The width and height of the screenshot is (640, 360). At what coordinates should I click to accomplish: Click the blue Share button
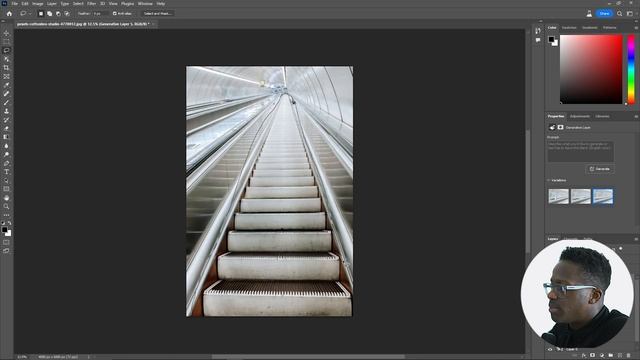pos(604,13)
